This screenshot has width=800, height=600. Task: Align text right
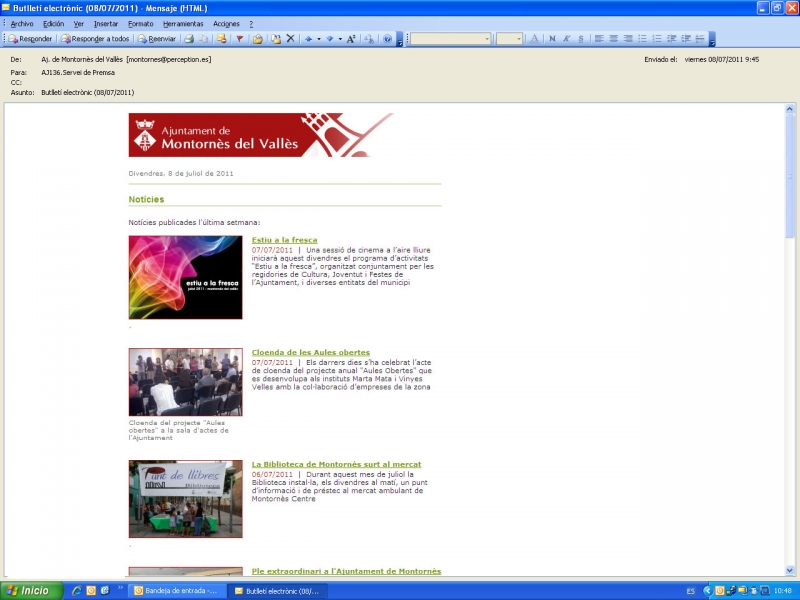628,39
